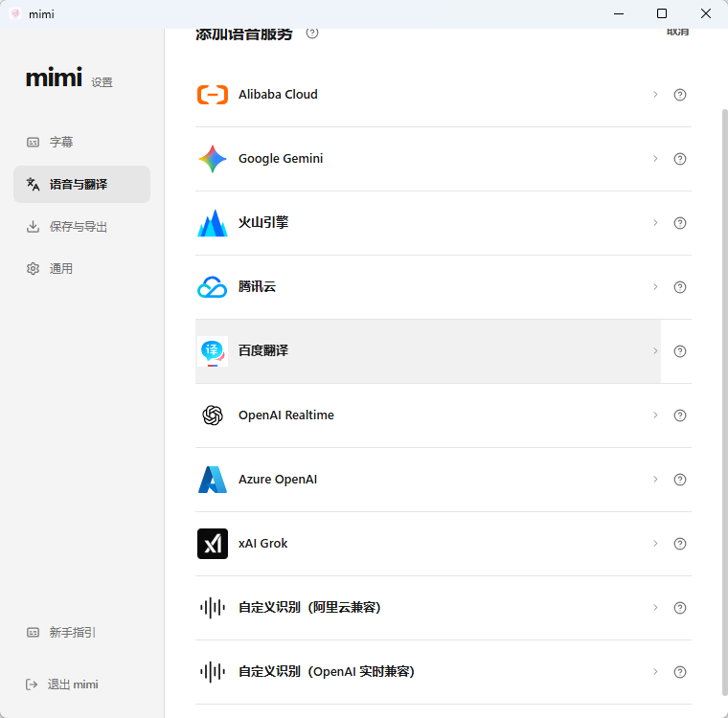
Task: Choose the Google Gemini service
Action: [x=427, y=159]
